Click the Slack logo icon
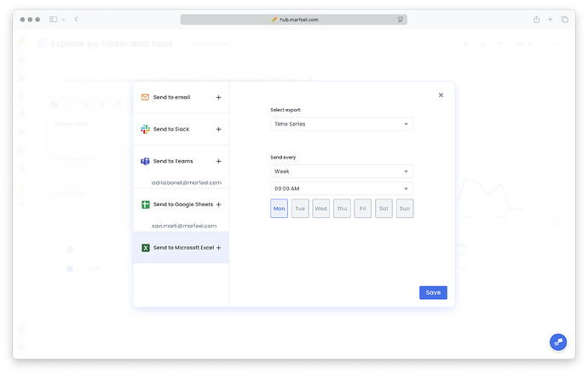Image resolution: width=588 pixels, height=374 pixels. click(145, 129)
